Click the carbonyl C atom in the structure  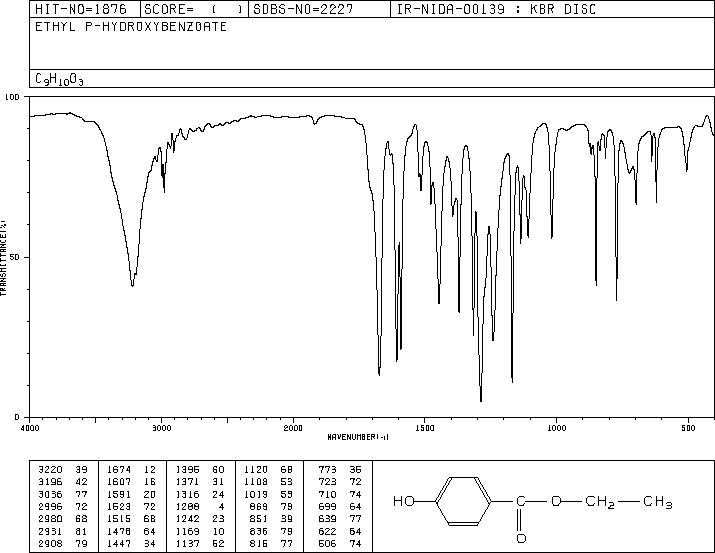point(520,501)
